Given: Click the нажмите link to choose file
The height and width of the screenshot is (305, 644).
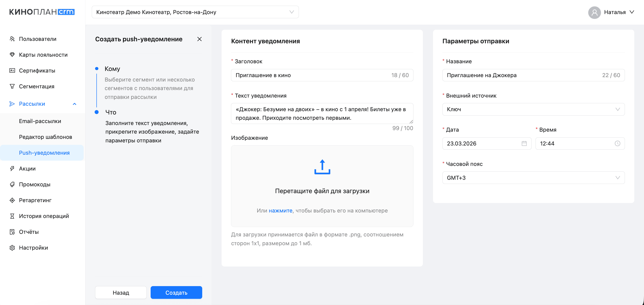Looking at the screenshot, I should click(x=280, y=211).
